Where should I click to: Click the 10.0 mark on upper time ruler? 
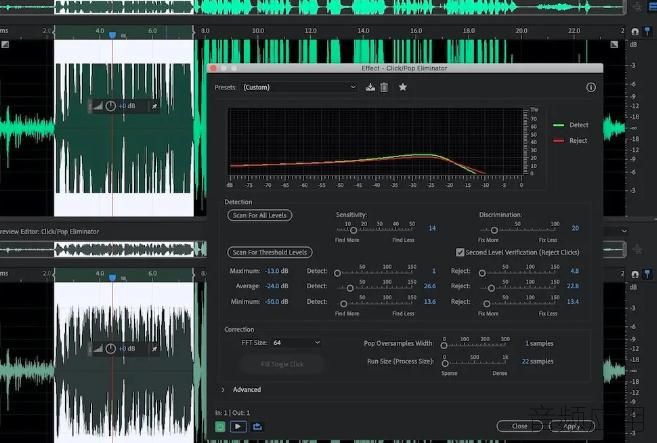[258, 31]
